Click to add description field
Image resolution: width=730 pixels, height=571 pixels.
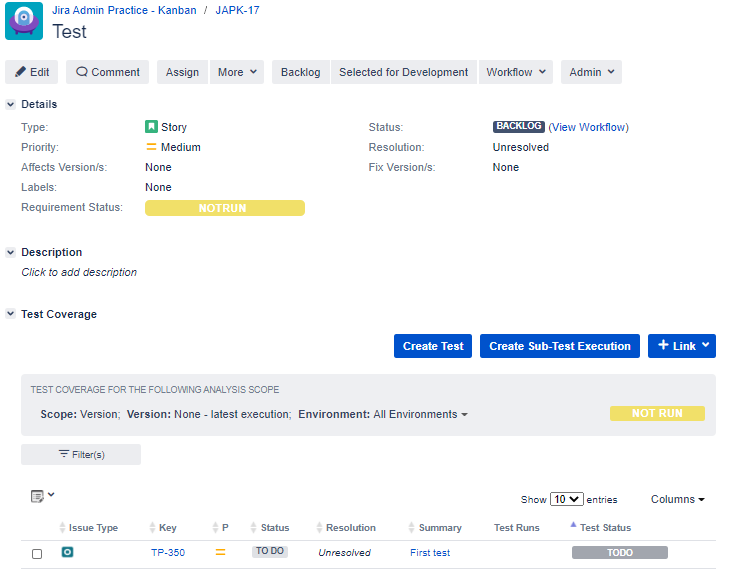coord(79,272)
